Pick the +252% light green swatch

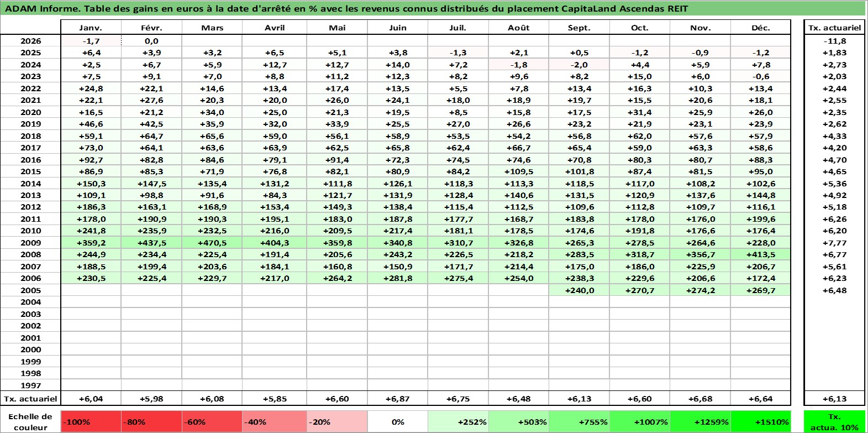click(x=458, y=422)
